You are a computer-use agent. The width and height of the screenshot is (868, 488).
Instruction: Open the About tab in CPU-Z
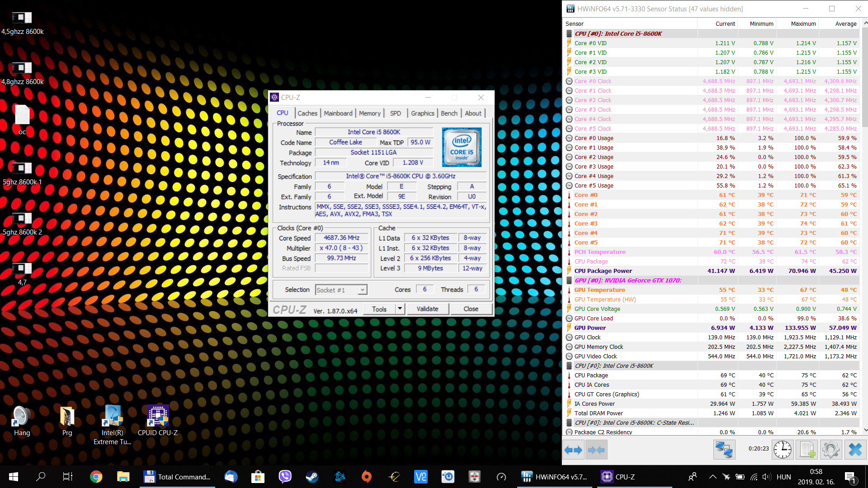[473, 113]
